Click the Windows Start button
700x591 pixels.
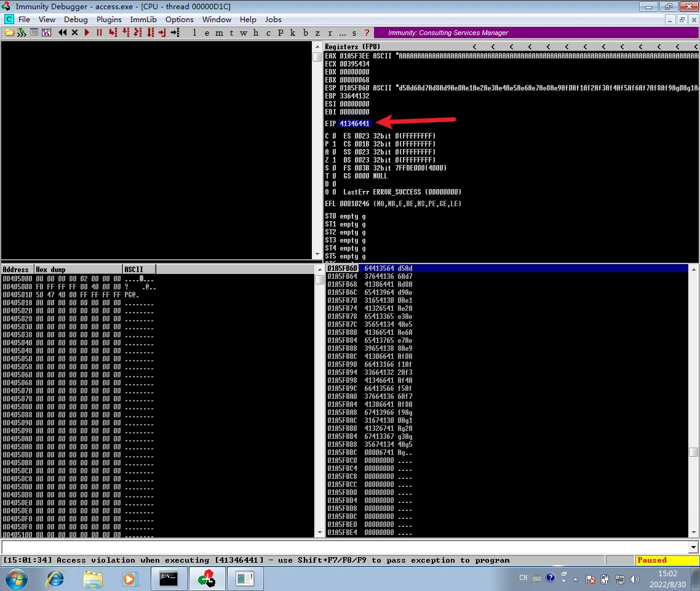pos(17,579)
